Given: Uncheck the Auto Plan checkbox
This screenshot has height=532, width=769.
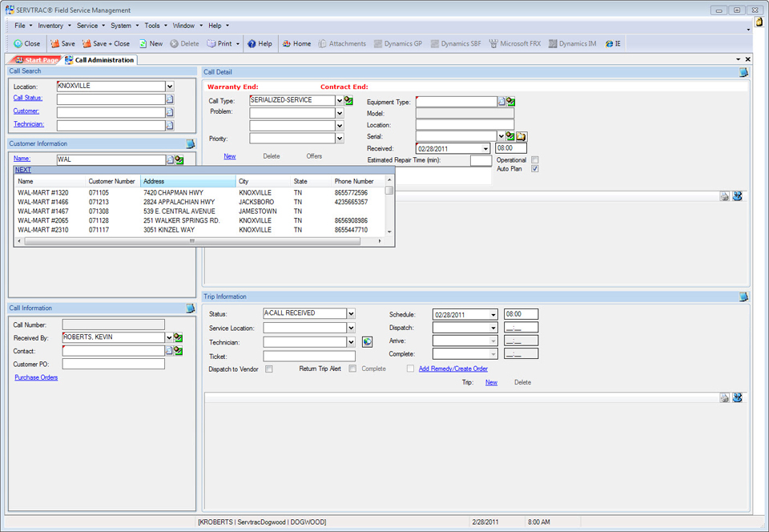Looking at the screenshot, I should click(535, 169).
